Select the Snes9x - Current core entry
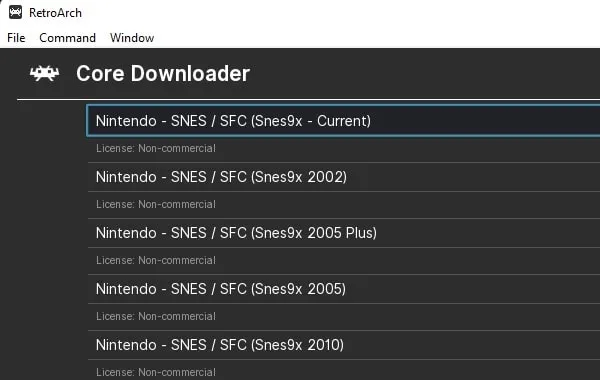Viewport: 600px width, 380px height. tap(344, 121)
